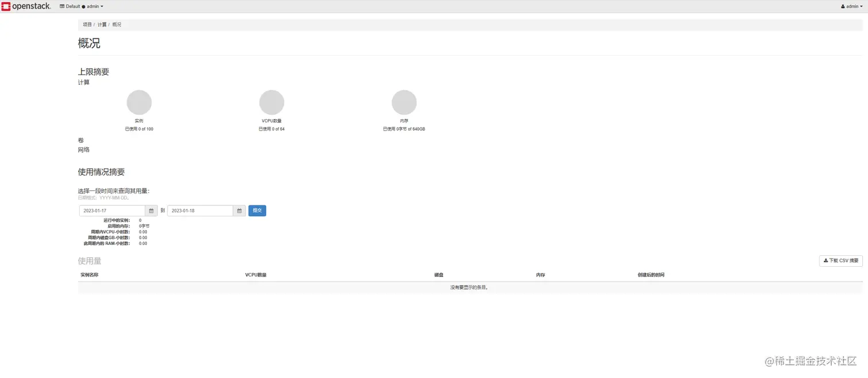868x378 pixels.
Task: Click the 已使用 0 of 100 text
Action: point(139,129)
